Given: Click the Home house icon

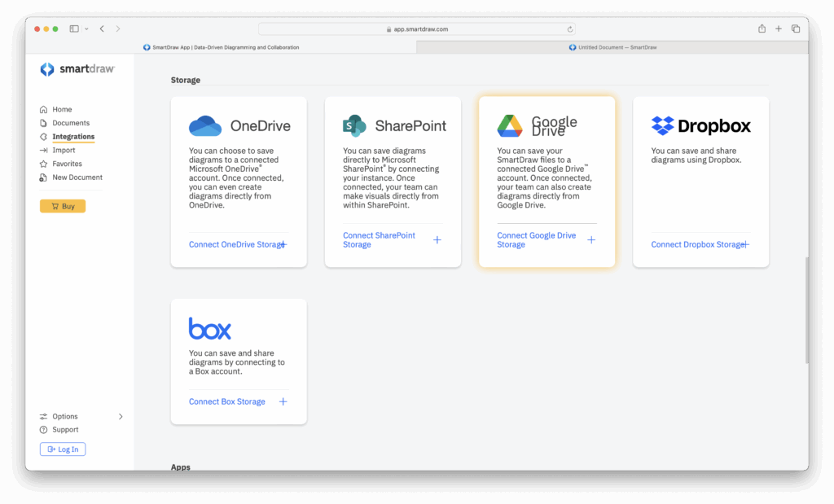Looking at the screenshot, I should click(x=44, y=110).
